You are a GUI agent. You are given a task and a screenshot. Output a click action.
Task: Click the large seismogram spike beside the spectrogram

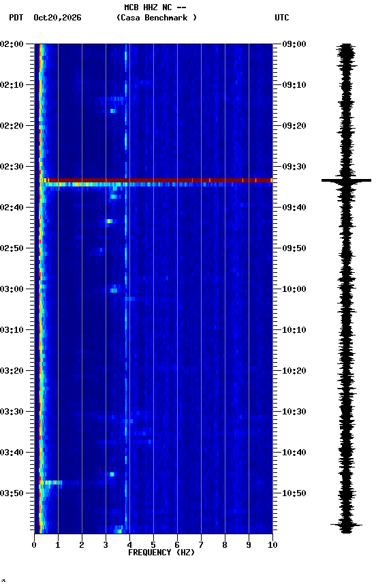[346, 181]
